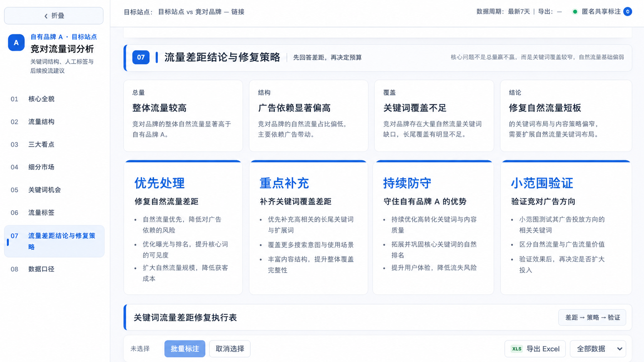Click the 关键词覆盖不足 summary title
Viewport: 644px width, 362px height.
415,108
